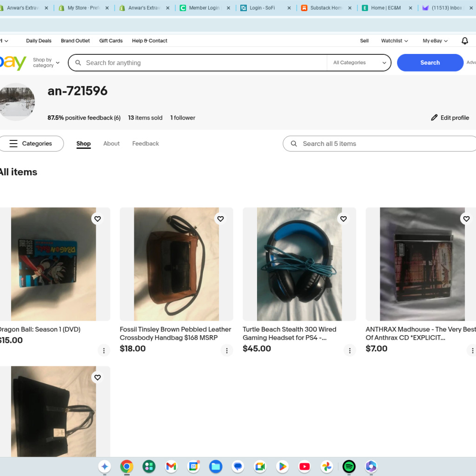Open Play Store from the shelf
This screenshot has height=476, width=476.
click(282, 466)
